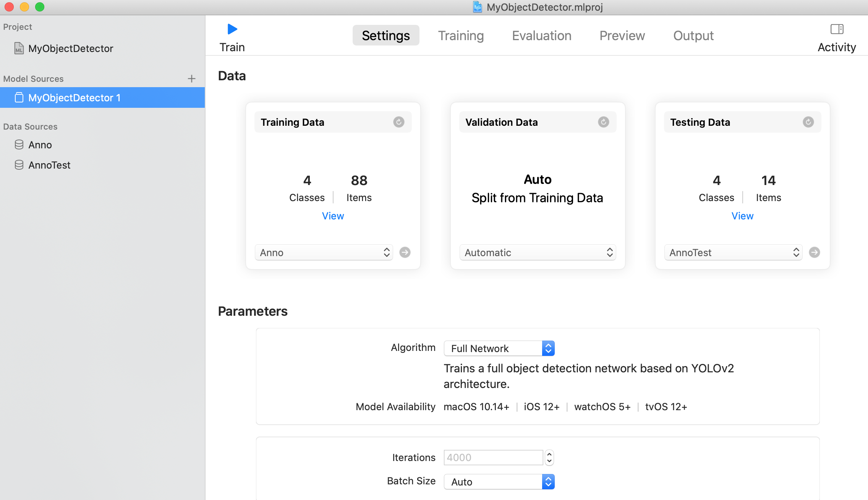Click arrow icon next to Anno dropdown
The width and height of the screenshot is (868, 500).
coord(405,252)
